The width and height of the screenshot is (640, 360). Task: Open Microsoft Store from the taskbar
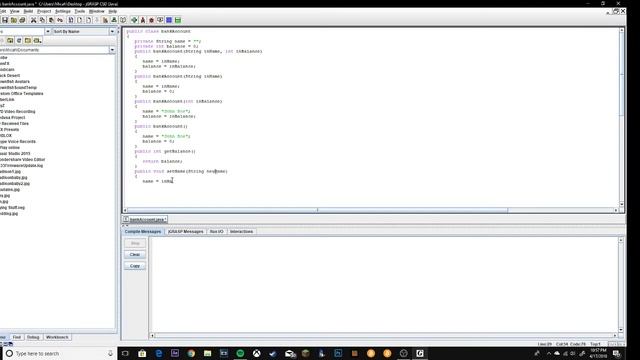point(142,353)
